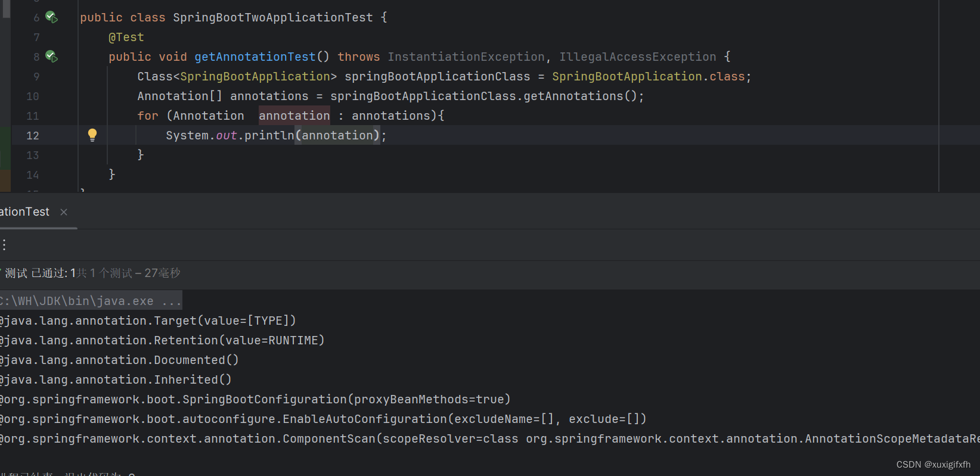Viewport: 980px width, 476px height.
Task: Click InstantiationException in throws clause
Action: click(466, 57)
